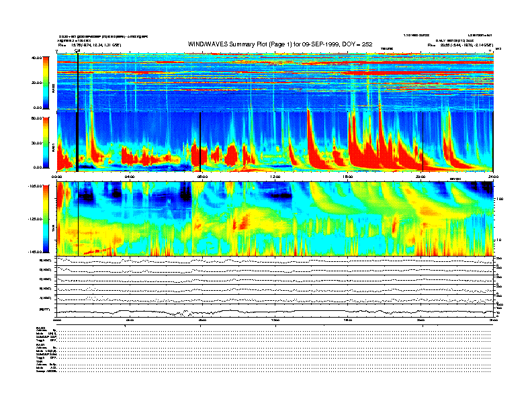Click the -145.00 label on TNR scale

click(x=36, y=252)
